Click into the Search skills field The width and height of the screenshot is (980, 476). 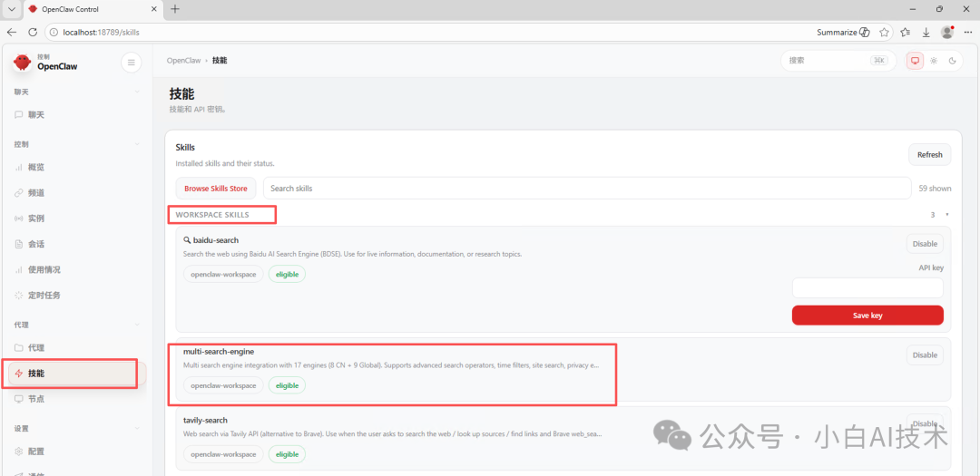(587, 188)
